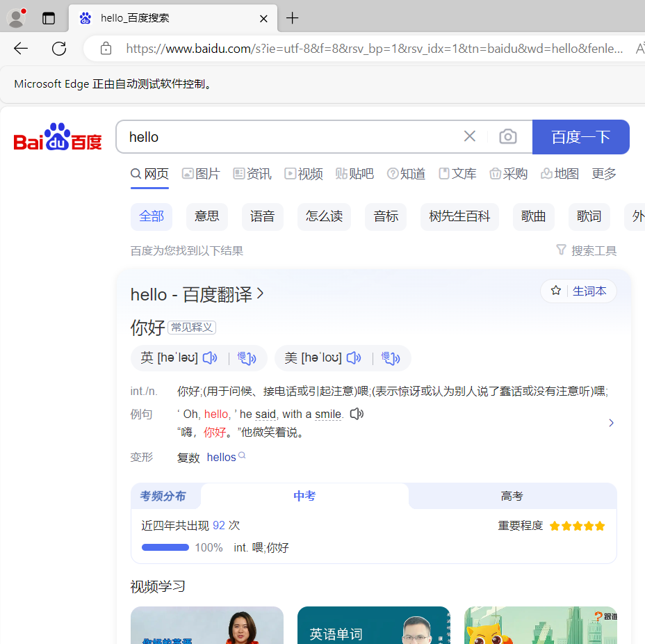Open the tab actions menu icon
Screen dimensions: 645x644
click(x=49, y=18)
